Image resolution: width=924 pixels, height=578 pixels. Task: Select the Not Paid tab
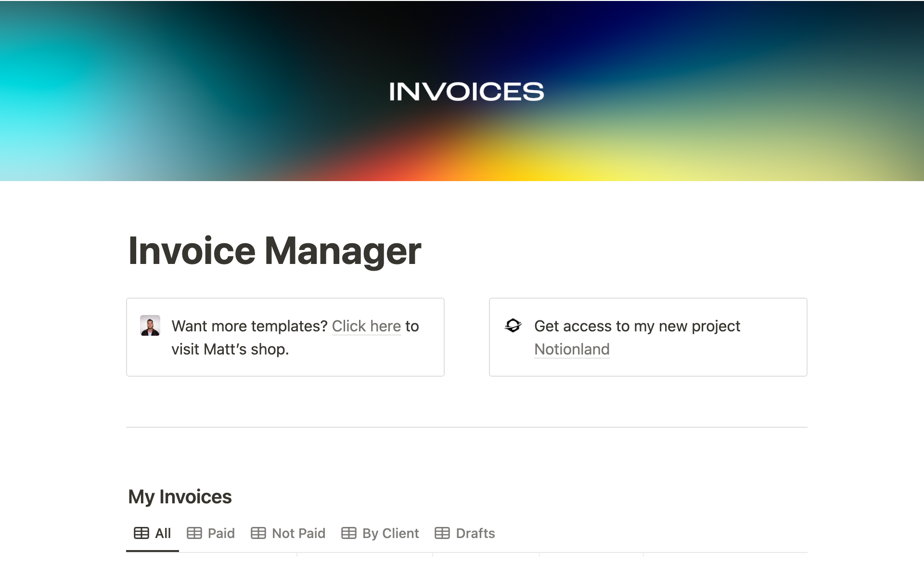298,533
